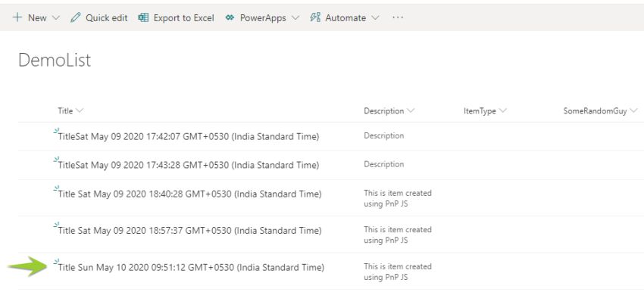Open the Sun May 10 09:51:12 item
Viewport: 644px width, 292px height.
coord(191,268)
